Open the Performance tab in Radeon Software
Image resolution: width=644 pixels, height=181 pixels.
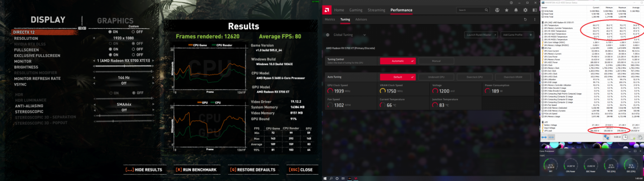pos(401,10)
